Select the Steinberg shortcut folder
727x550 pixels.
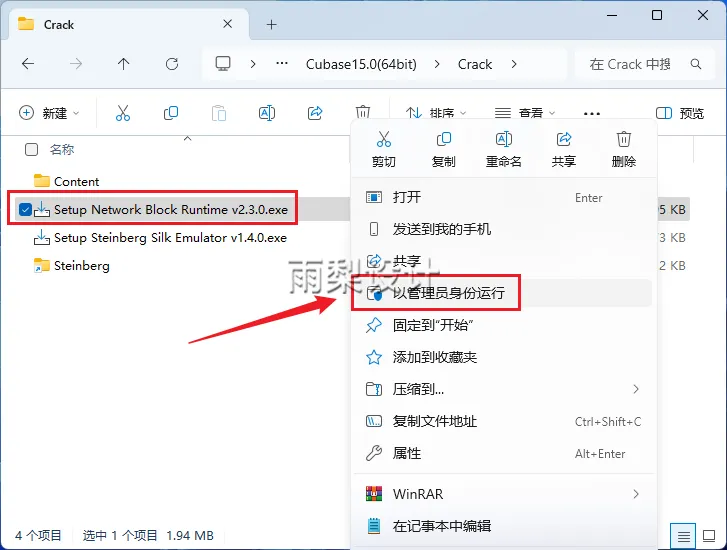pos(72,266)
